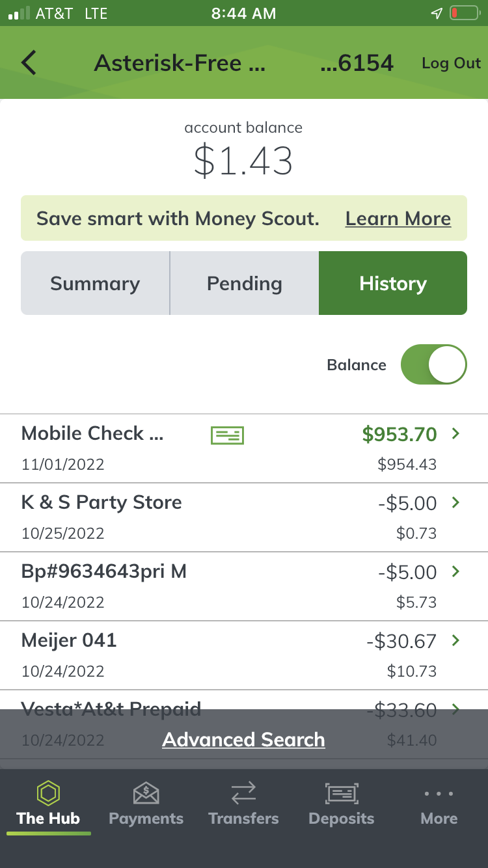
Task: Open the Transfers arrows icon
Action: [x=243, y=794]
